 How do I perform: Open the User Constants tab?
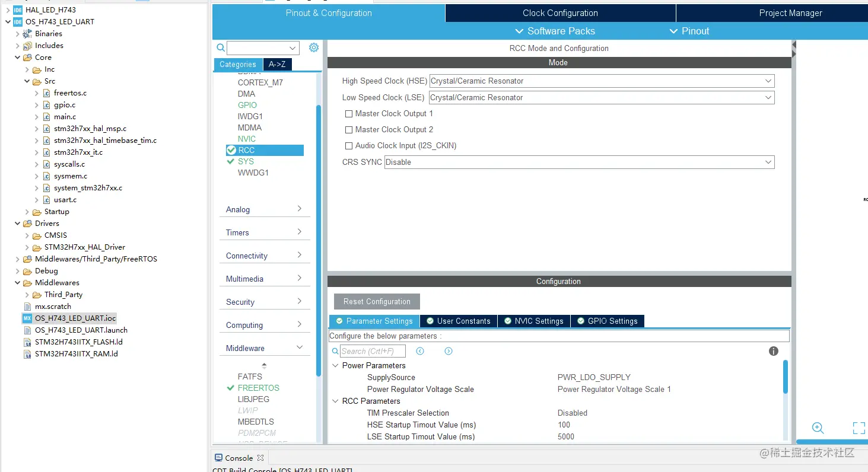click(x=459, y=321)
